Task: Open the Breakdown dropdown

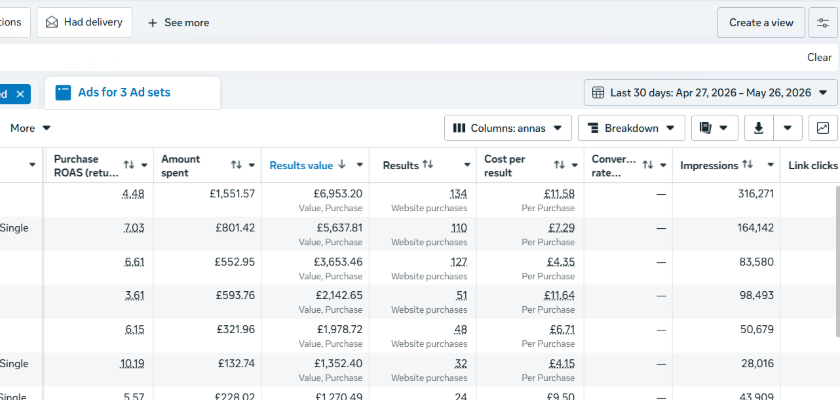Action: pos(632,128)
